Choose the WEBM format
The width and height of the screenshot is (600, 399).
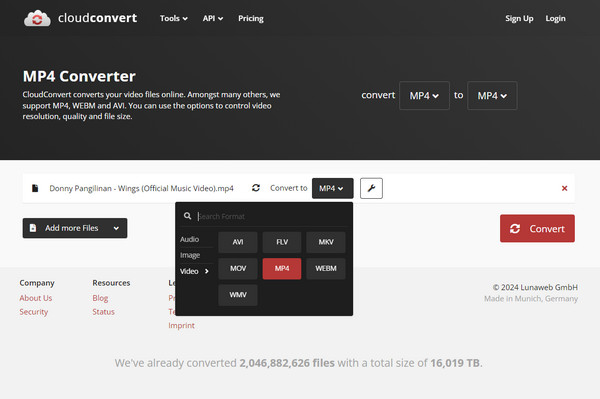pyautogui.click(x=326, y=269)
